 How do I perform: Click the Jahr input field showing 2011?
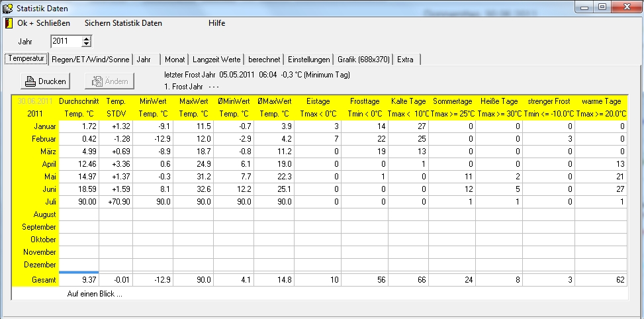click(x=66, y=42)
